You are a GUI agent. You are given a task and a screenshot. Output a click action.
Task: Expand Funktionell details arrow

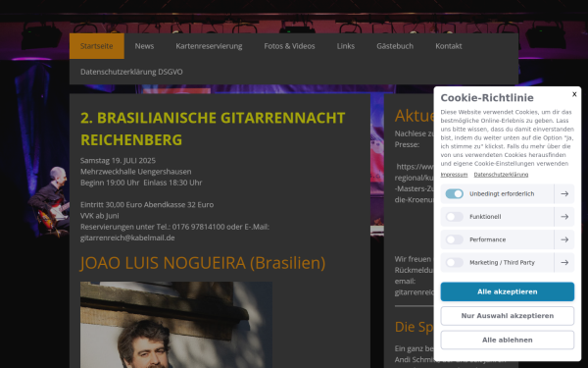point(564,217)
